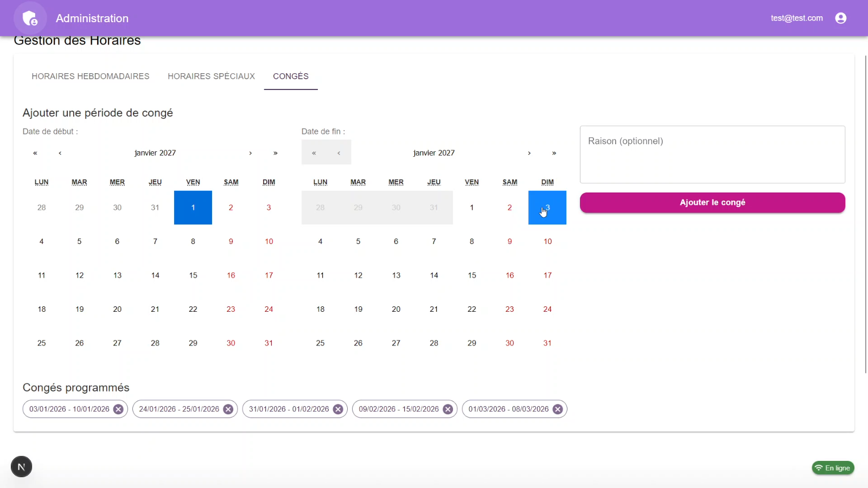Screen dimensions: 868x488
Task: Click the Ajouter le congé button
Action: tap(712, 203)
